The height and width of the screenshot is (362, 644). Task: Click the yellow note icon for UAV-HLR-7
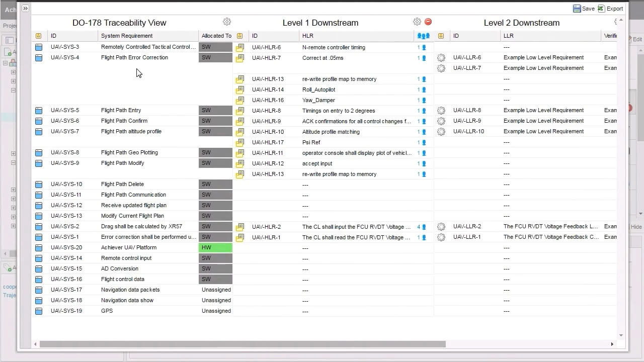pyautogui.click(x=240, y=58)
